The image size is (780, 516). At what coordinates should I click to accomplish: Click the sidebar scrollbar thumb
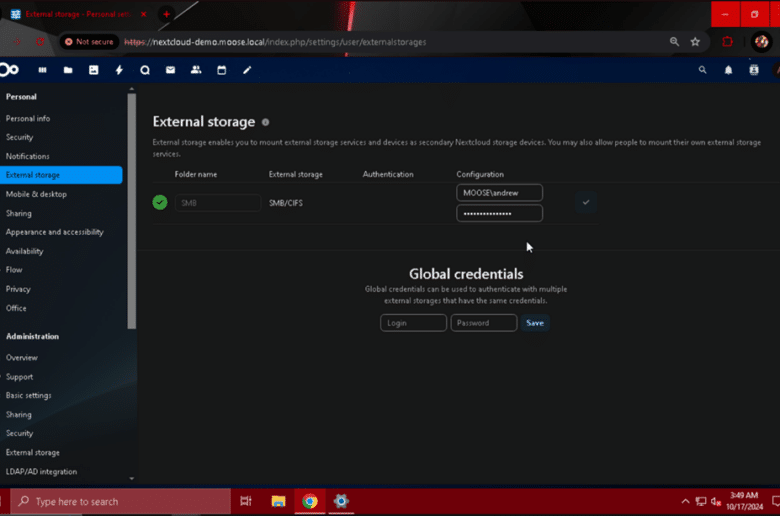(x=131, y=211)
